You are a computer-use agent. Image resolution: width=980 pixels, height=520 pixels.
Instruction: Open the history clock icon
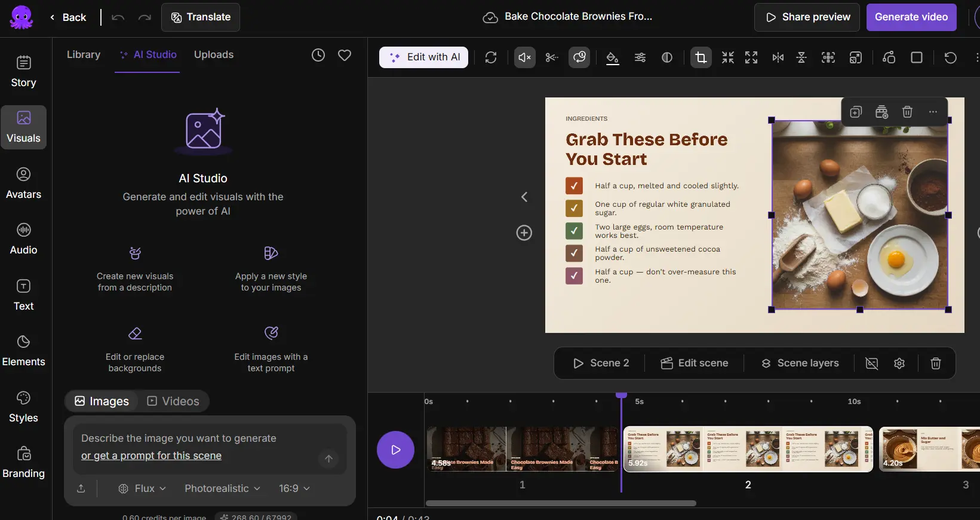coord(318,55)
